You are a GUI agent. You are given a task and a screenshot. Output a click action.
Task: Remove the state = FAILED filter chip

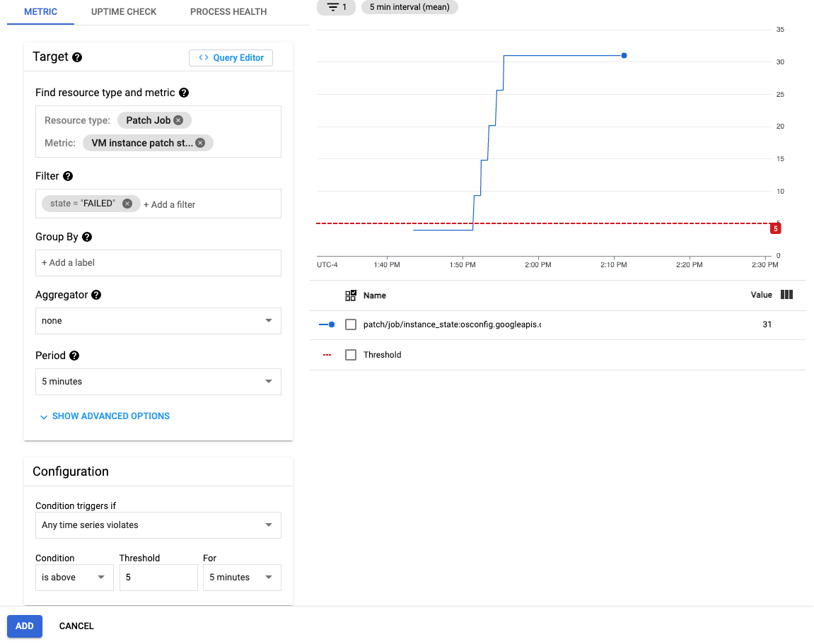pyautogui.click(x=127, y=204)
